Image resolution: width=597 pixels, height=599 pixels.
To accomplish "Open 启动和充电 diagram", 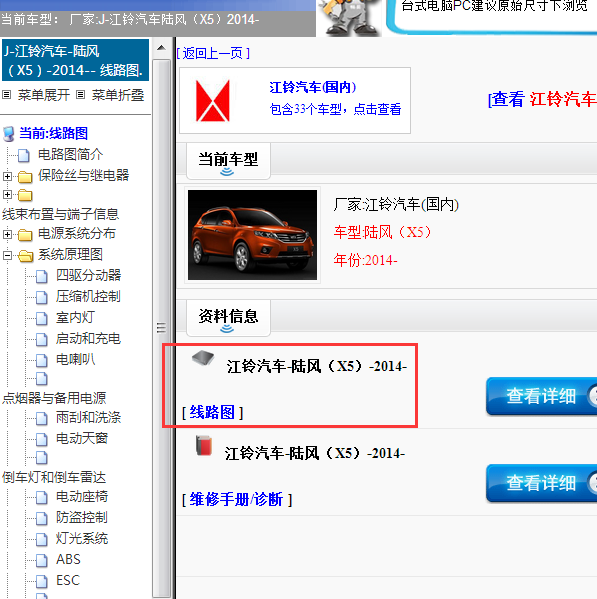I will [x=88, y=338].
